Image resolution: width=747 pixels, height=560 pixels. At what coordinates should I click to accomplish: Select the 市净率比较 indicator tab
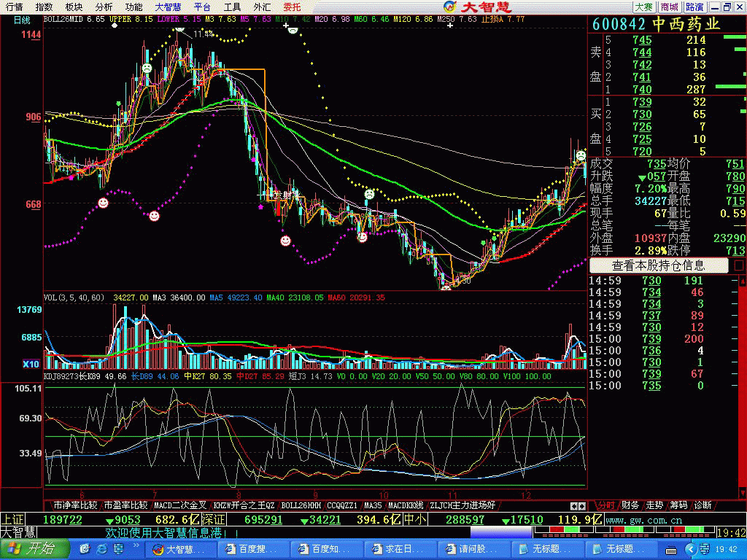(75, 505)
